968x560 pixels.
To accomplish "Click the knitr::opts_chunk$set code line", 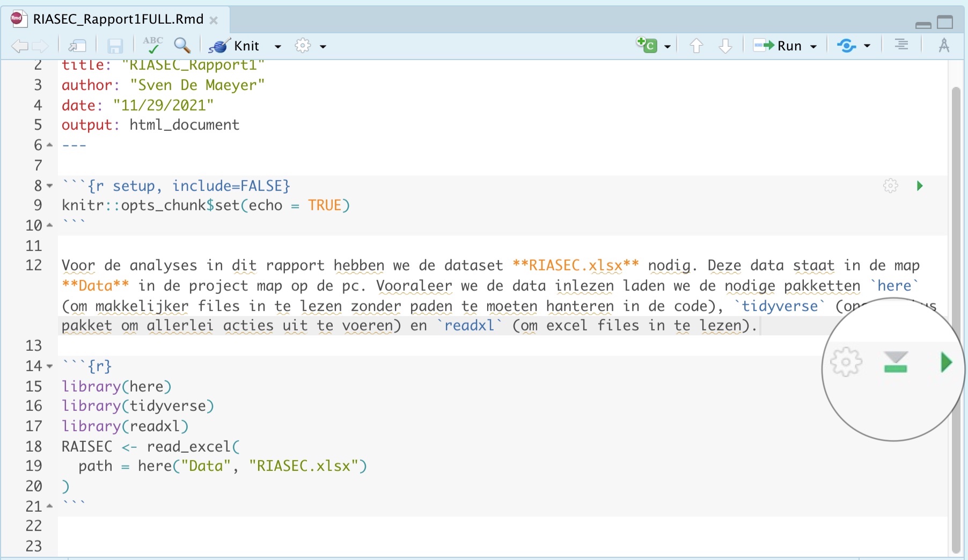I will point(206,205).
